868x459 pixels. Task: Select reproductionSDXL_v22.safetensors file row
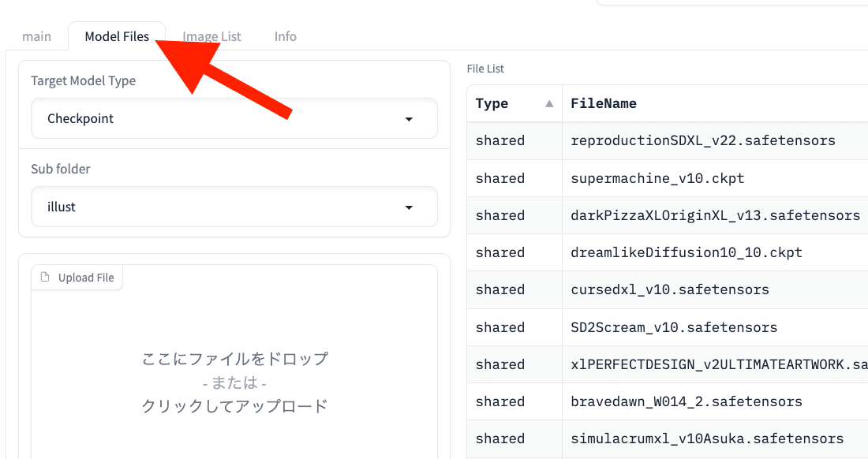[x=702, y=140]
